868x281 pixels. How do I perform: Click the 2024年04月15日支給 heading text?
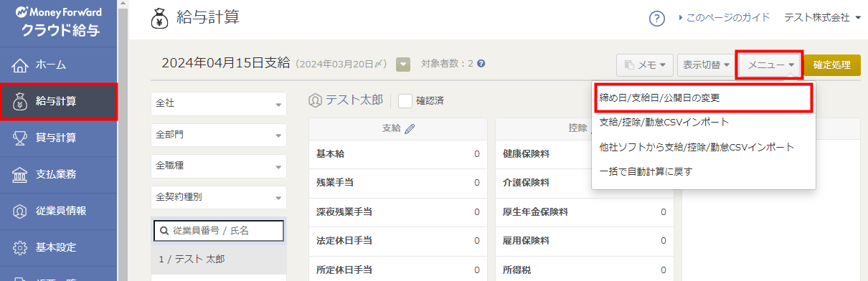point(226,64)
